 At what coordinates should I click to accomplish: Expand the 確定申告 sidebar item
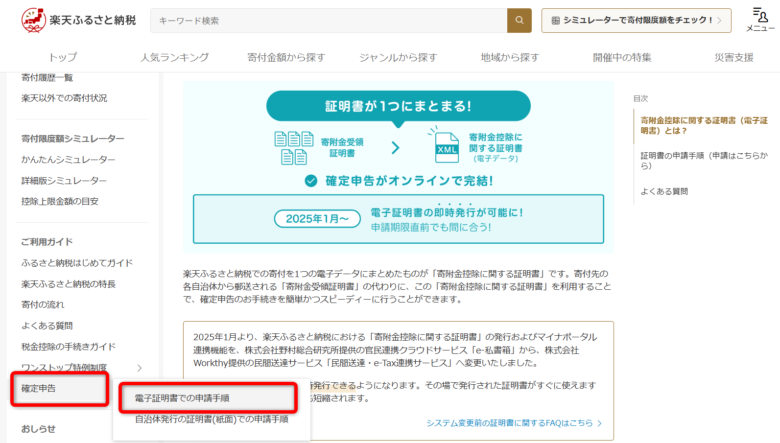coord(60,388)
